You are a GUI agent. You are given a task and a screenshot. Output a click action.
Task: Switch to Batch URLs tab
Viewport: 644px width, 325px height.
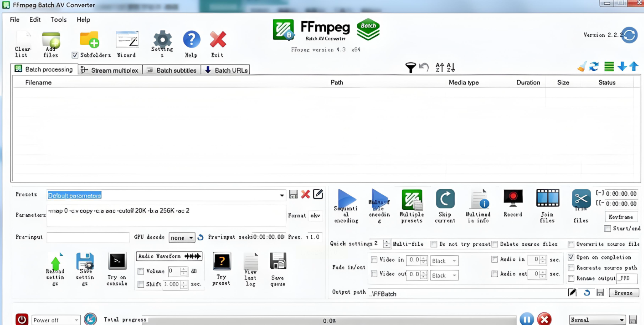click(226, 70)
